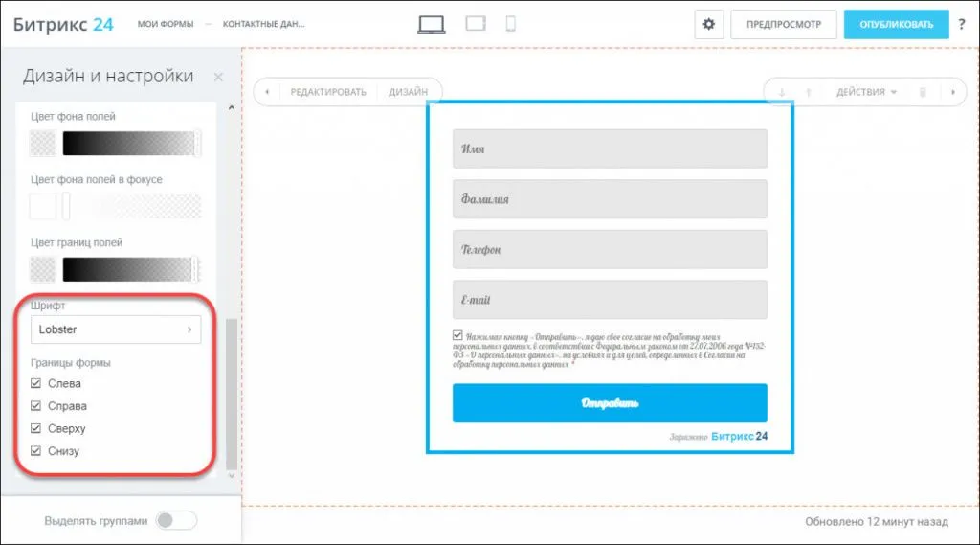
Task: Switch to mobile phone preview icon
Action: (x=510, y=25)
